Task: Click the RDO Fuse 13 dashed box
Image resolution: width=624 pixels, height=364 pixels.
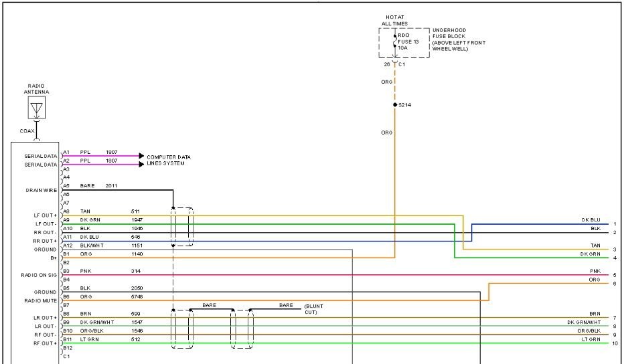Action: pos(404,43)
